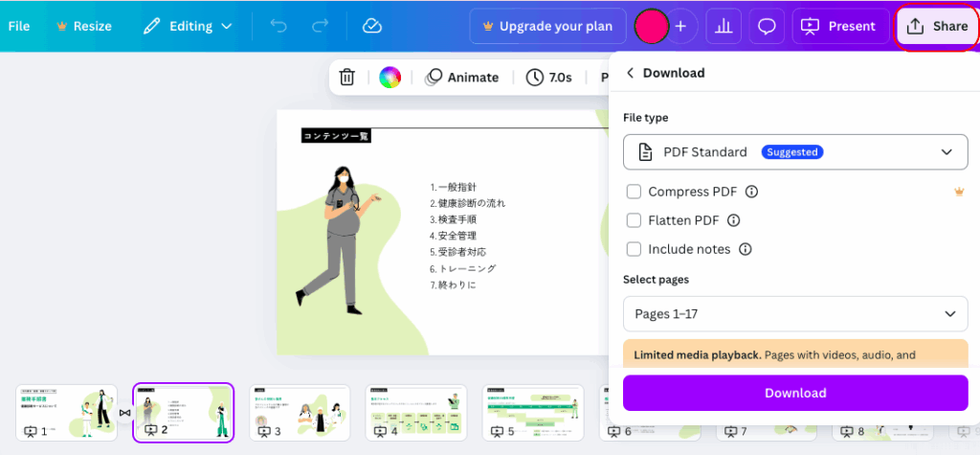Click the cloud save status icon

coord(372,26)
